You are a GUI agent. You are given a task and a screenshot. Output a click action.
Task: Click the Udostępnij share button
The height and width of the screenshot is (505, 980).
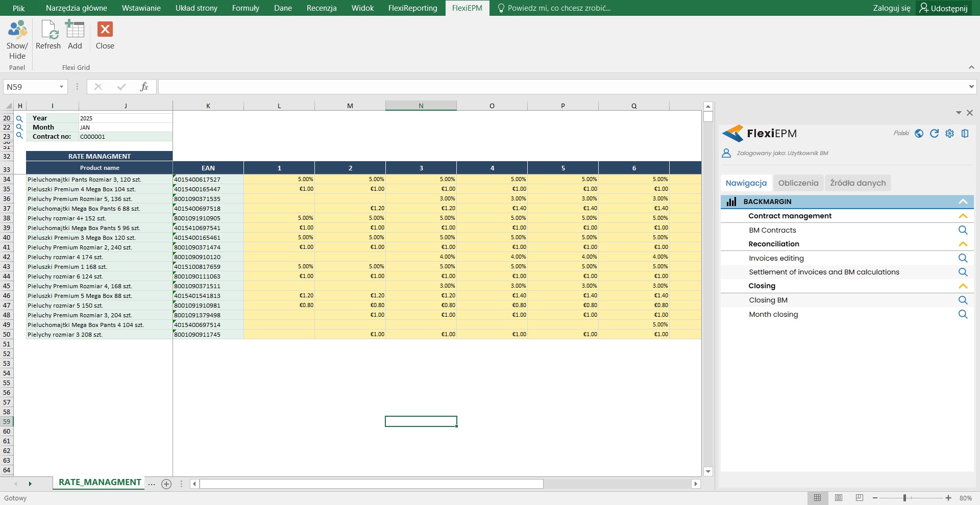(943, 8)
